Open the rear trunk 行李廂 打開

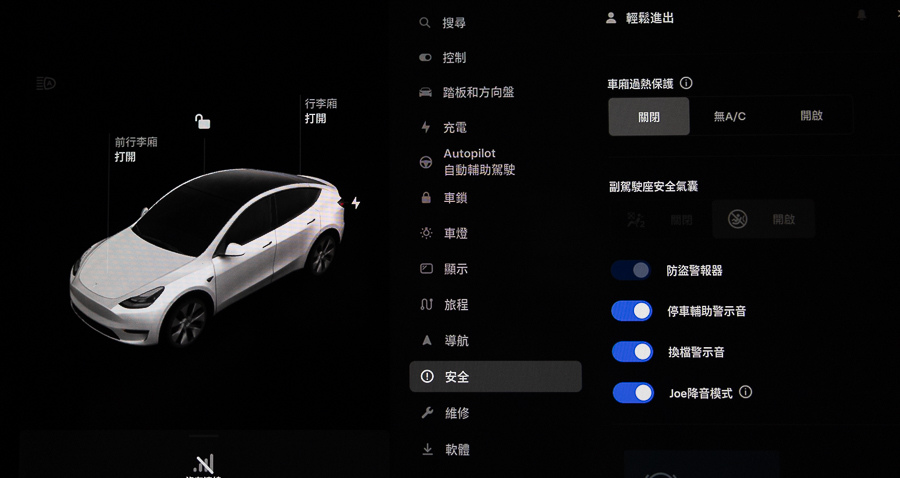point(321,111)
